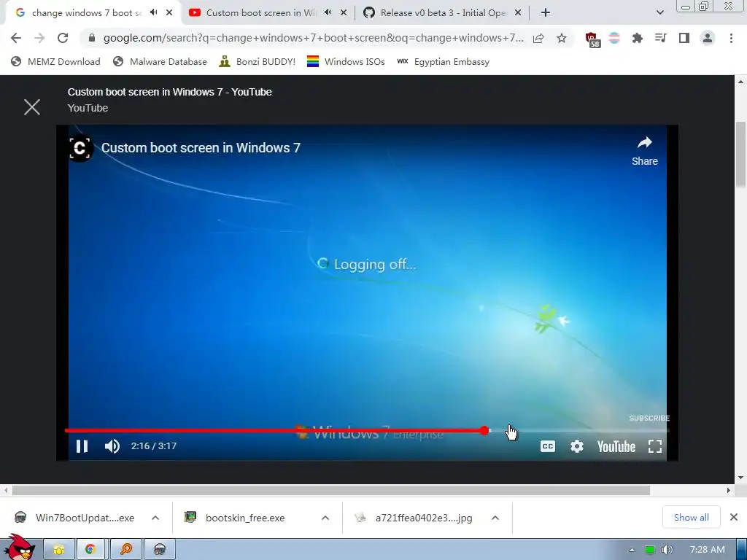Open the video title link in the player

coord(201,148)
